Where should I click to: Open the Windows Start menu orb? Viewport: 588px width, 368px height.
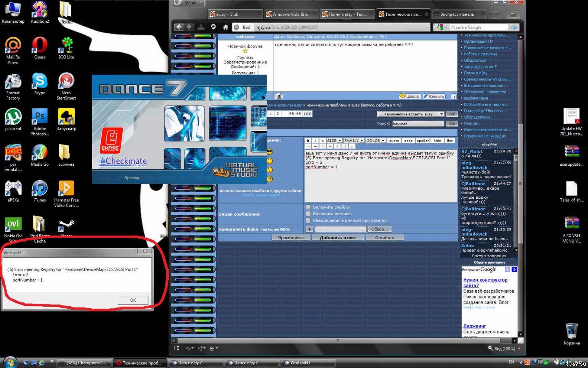tap(9, 362)
